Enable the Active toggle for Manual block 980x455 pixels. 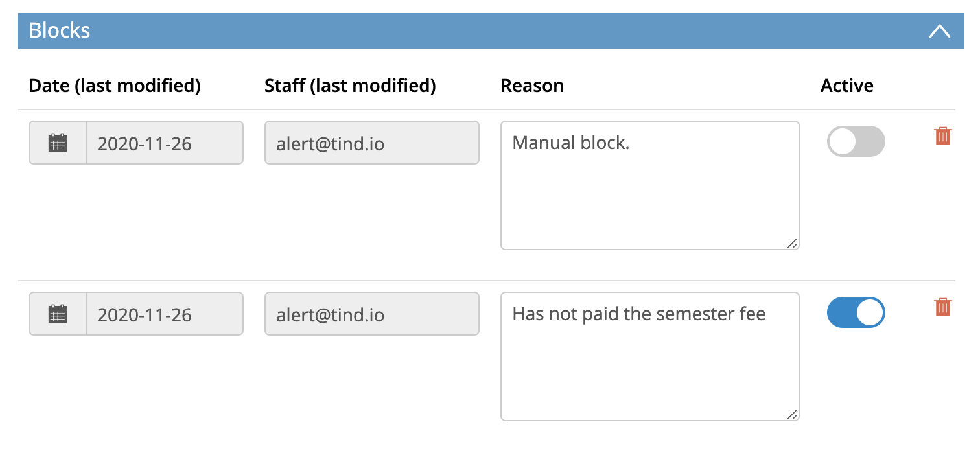tap(856, 141)
